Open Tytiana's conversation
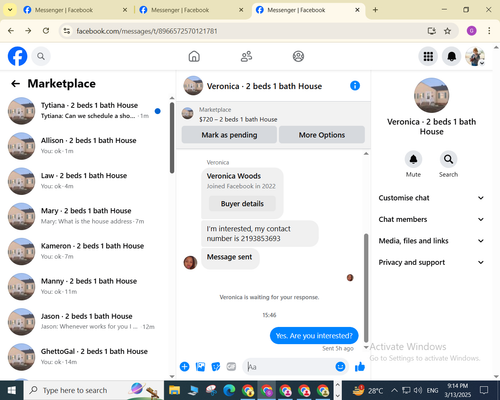This screenshot has height=400, width=500. pos(85,111)
